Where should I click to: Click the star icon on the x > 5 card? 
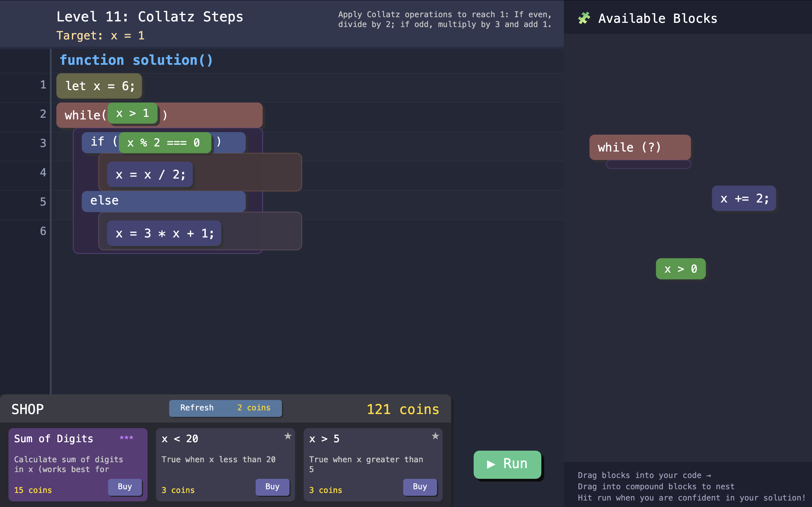(435, 436)
